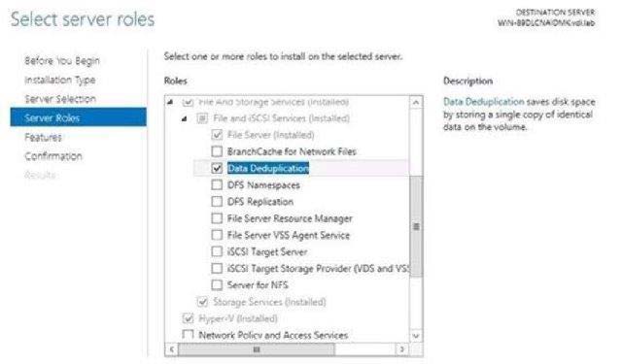Image resolution: width=622 pixels, height=364 pixels.
Task: Click the horizontal scrollbar right arrow
Action: (x=401, y=349)
